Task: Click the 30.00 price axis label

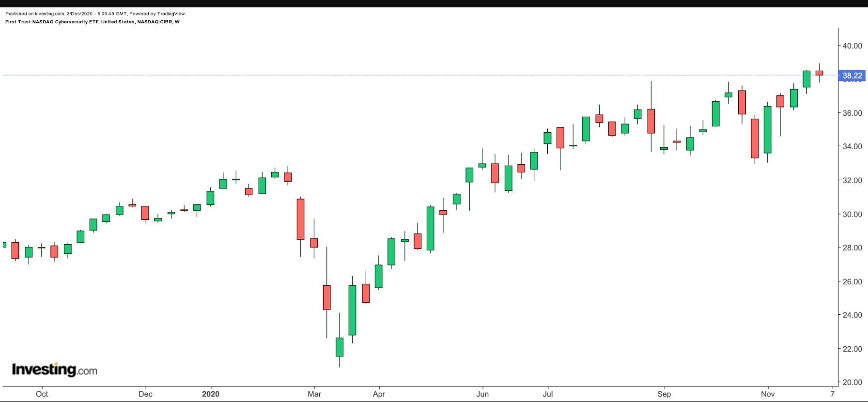Action: pyautogui.click(x=852, y=214)
